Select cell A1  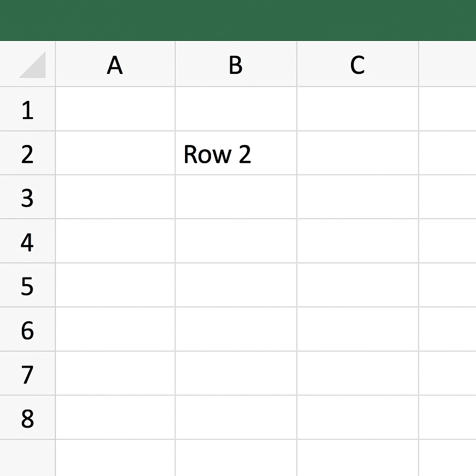click(115, 109)
